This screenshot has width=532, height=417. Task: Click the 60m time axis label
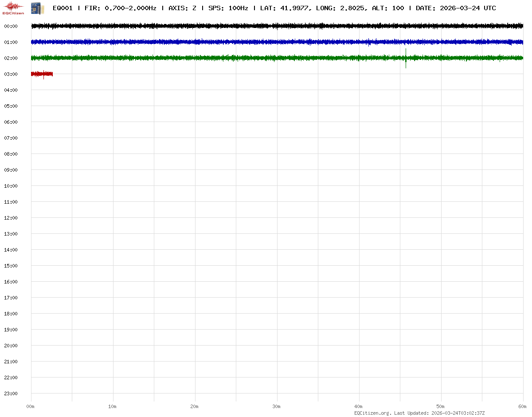point(523,406)
